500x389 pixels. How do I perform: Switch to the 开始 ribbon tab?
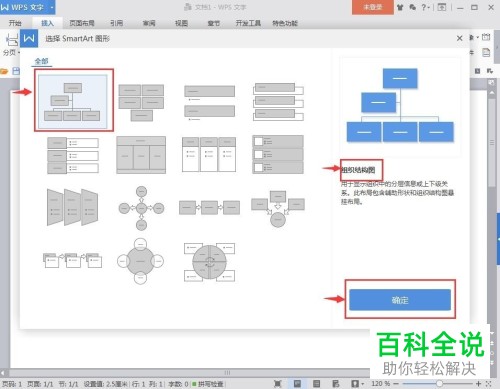coord(15,23)
